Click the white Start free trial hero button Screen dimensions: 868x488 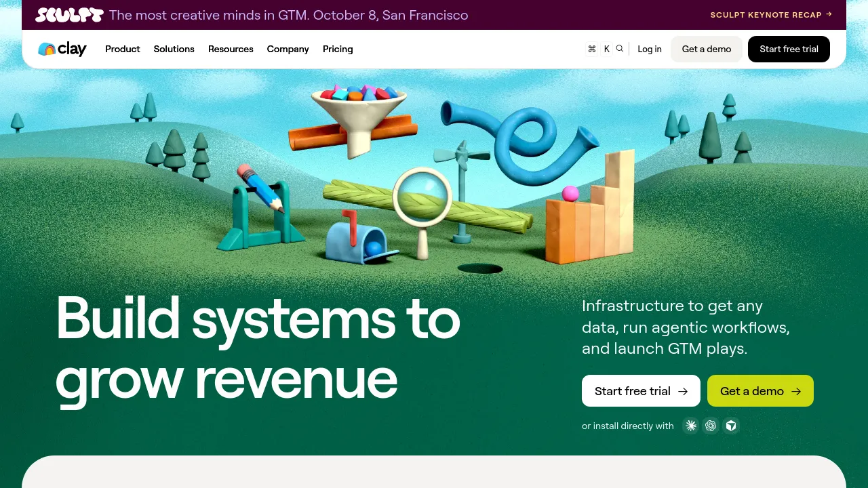click(641, 391)
